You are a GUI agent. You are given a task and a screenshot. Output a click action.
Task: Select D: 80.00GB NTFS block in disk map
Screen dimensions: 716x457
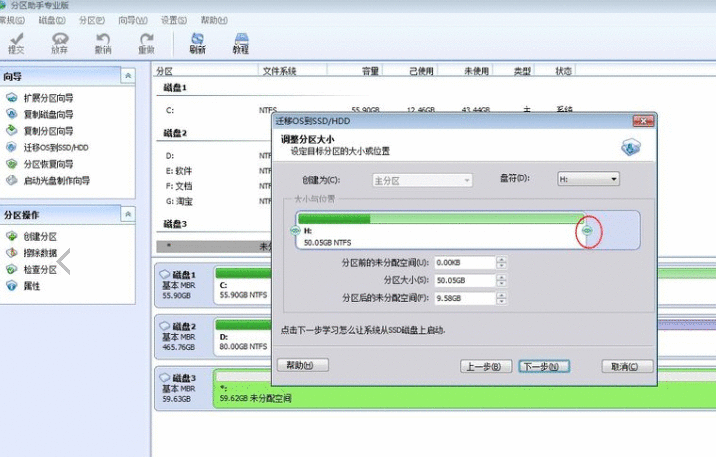coord(243,338)
